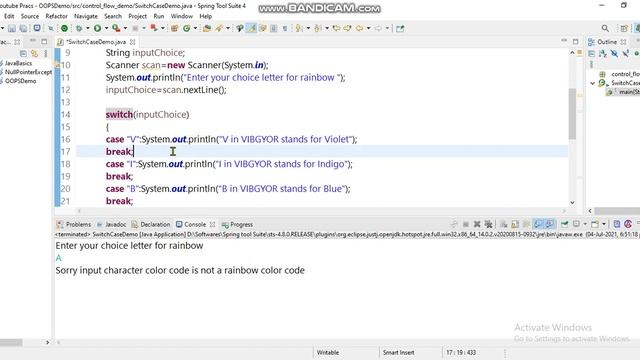Click the Quick Access search magnifier
640x360 pixels.
click(605, 28)
